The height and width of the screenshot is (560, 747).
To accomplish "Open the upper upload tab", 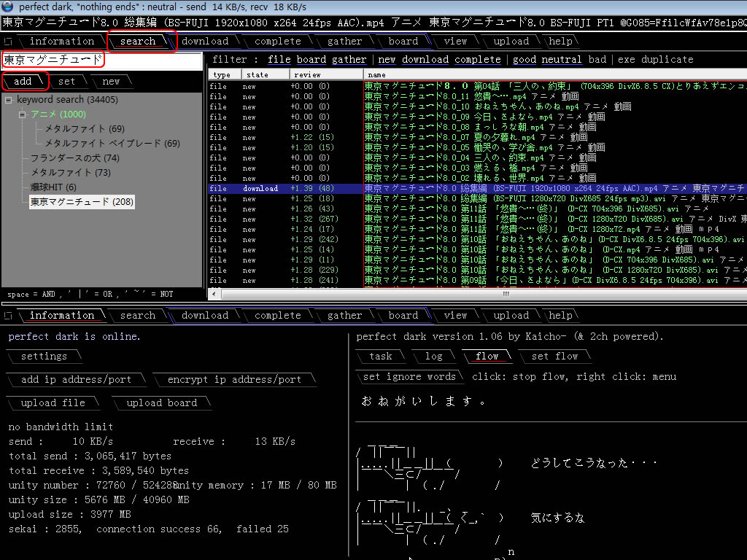I will tap(511, 42).
